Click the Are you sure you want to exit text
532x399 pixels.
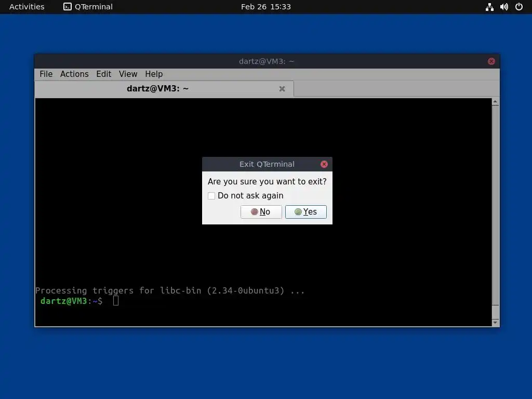pos(267,181)
